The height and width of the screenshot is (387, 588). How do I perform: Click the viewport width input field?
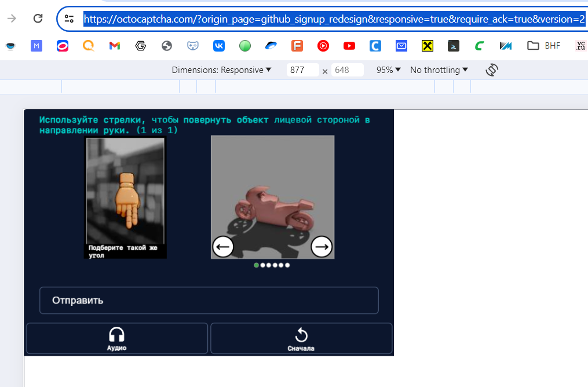302,70
